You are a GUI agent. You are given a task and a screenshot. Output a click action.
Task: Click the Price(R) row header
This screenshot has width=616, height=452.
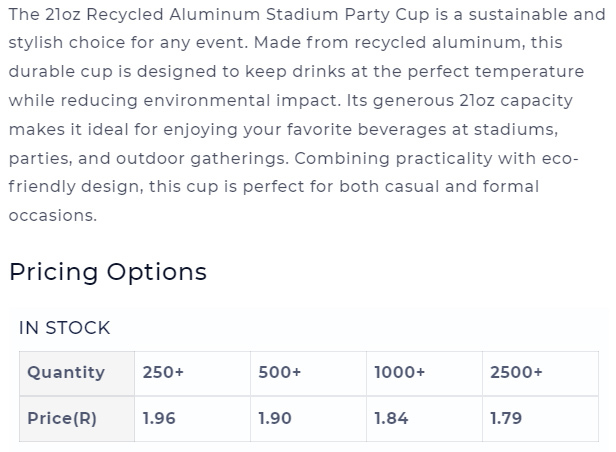coord(77,419)
